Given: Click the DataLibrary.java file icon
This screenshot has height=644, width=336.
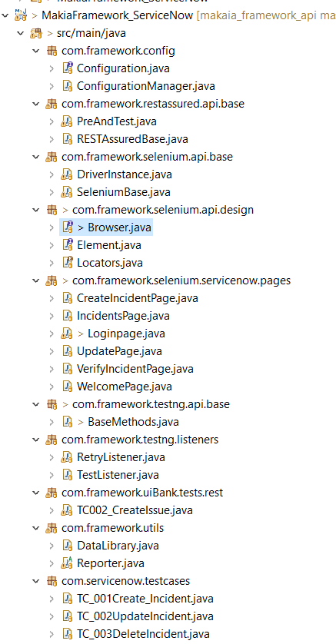Looking at the screenshot, I should click(67, 545).
